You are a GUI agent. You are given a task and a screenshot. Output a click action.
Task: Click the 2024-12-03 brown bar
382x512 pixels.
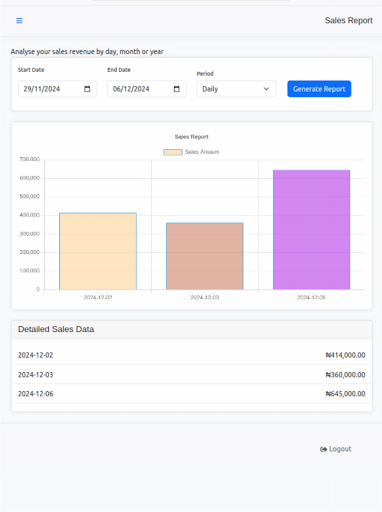click(x=205, y=256)
